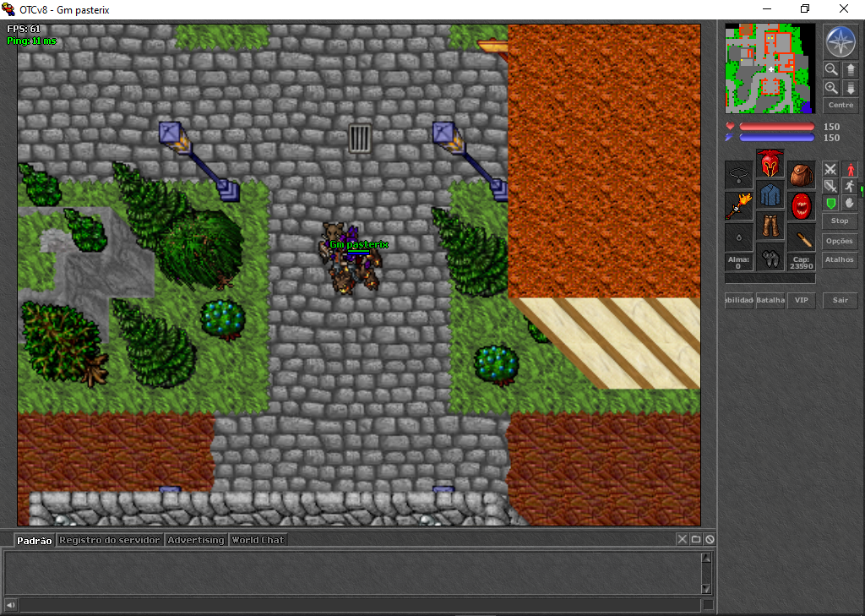Open the ignore list circle-slash icon
This screenshot has width=865, height=616.
pyautogui.click(x=710, y=539)
